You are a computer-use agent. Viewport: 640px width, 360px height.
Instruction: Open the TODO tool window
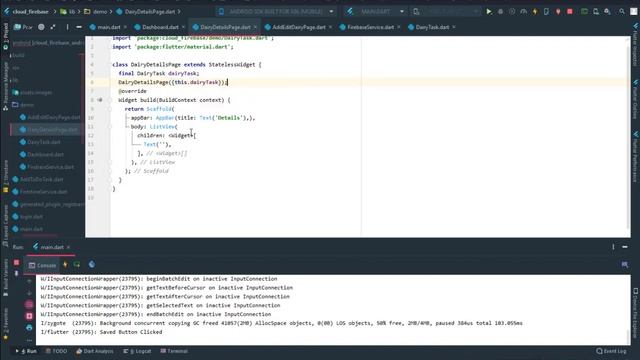coord(56,351)
